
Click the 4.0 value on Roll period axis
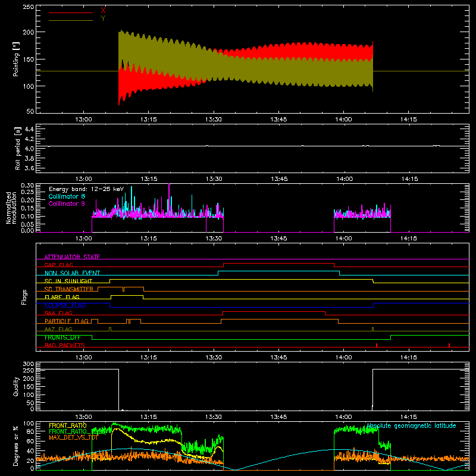coord(29,149)
